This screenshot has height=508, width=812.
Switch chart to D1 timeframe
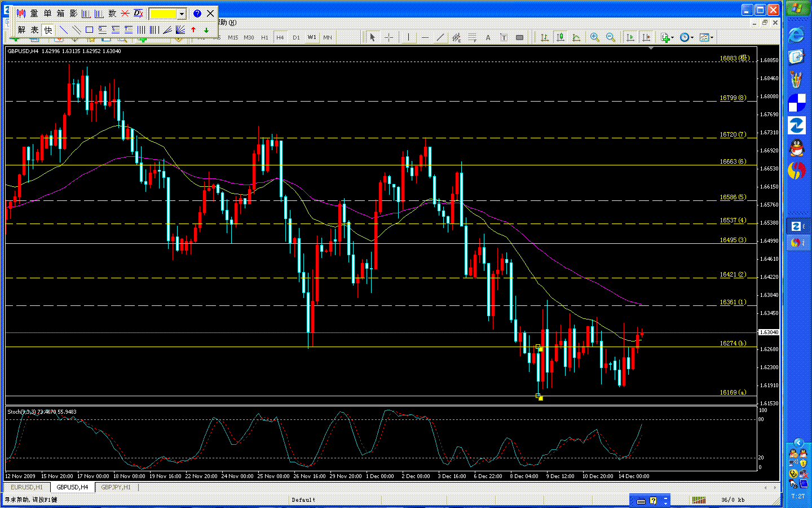click(296, 38)
